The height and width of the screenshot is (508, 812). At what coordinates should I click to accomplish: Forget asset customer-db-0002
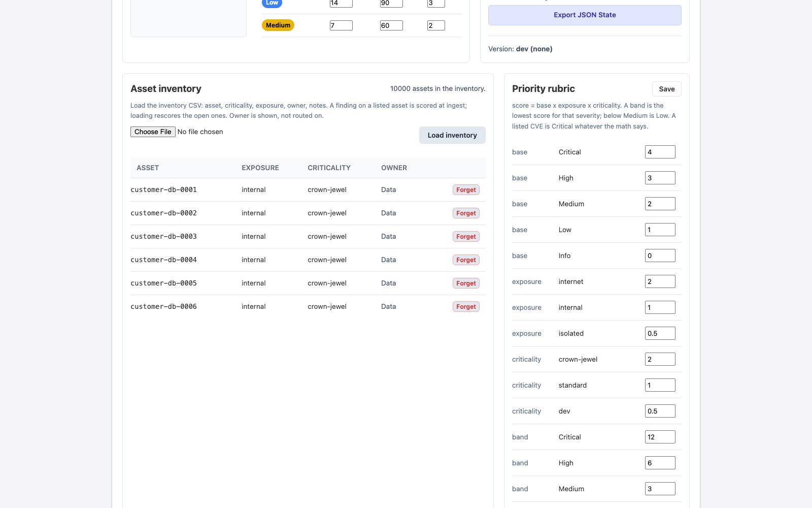coord(466,213)
